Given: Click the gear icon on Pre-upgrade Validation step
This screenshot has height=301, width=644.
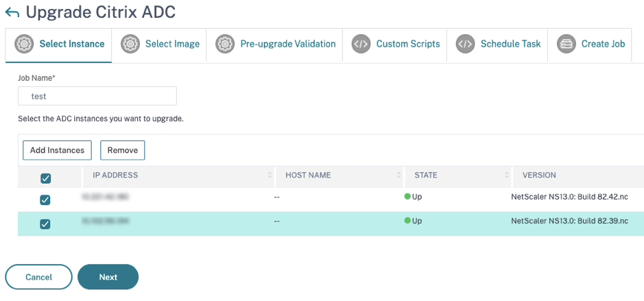Looking at the screenshot, I should pyautogui.click(x=225, y=44).
